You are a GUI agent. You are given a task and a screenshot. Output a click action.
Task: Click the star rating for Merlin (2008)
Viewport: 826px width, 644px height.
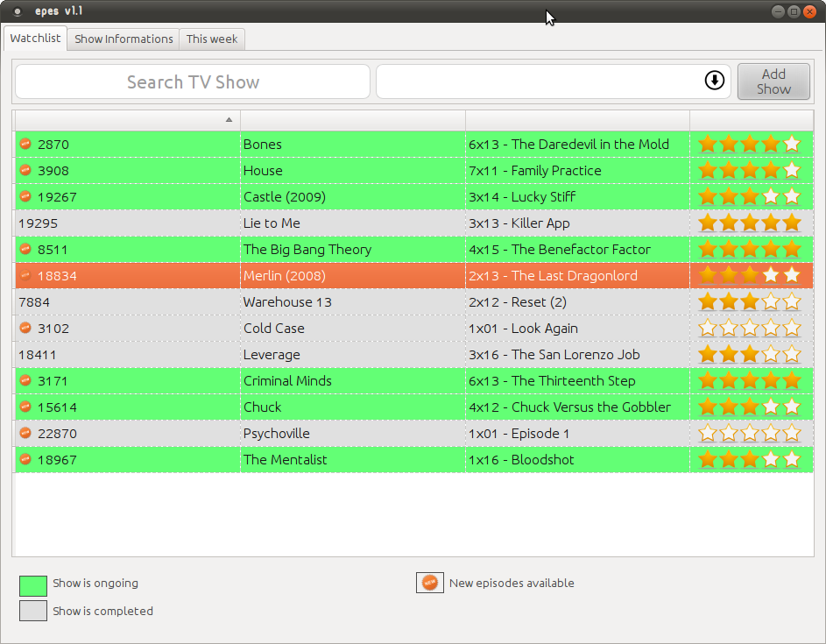pos(749,275)
